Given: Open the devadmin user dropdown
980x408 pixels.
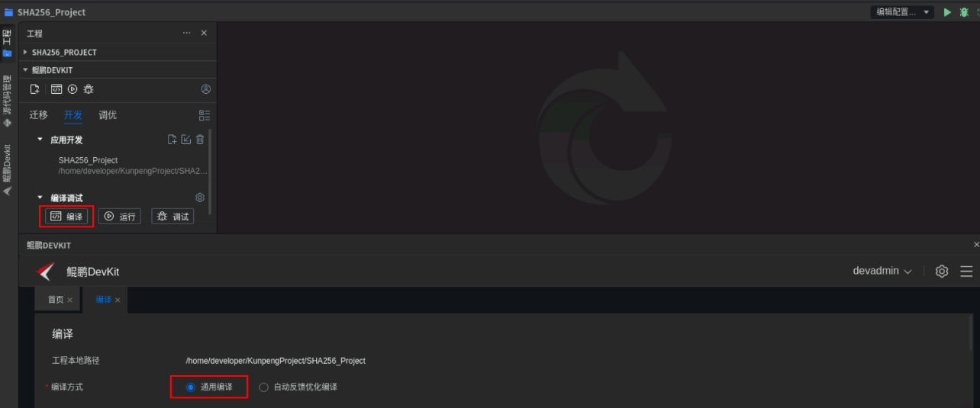Looking at the screenshot, I should (x=882, y=271).
